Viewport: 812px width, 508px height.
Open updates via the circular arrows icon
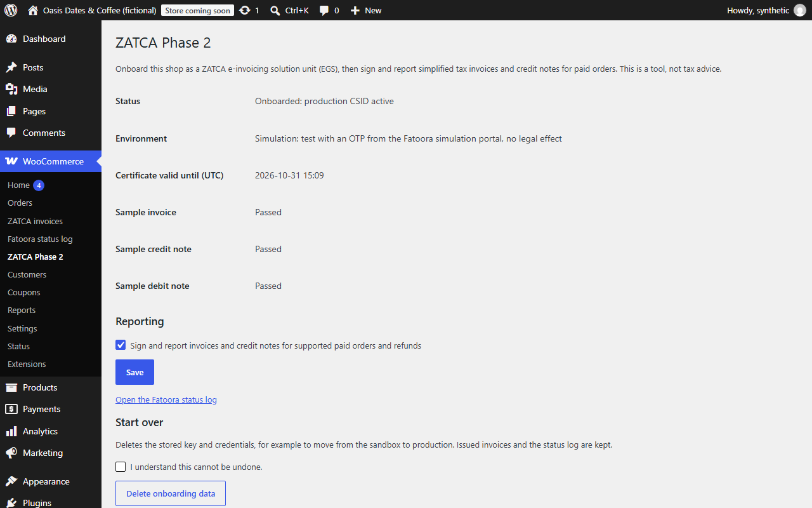click(245, 10)
